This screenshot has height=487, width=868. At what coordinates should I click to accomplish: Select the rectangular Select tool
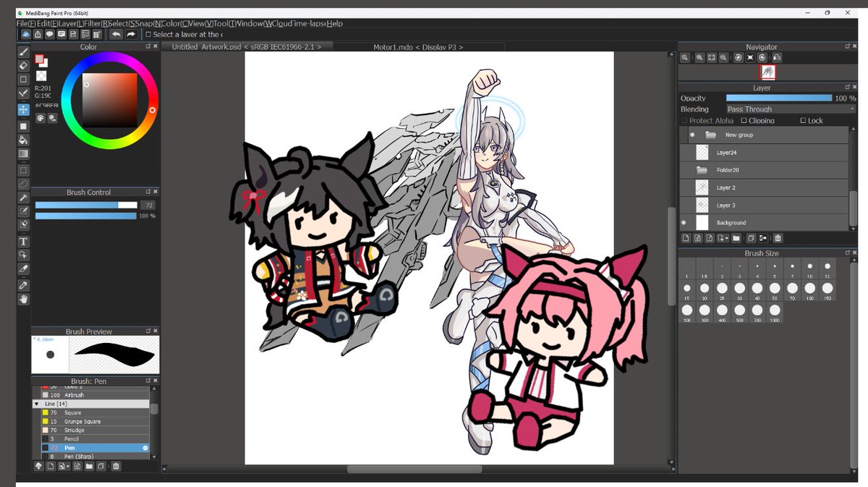23,170
